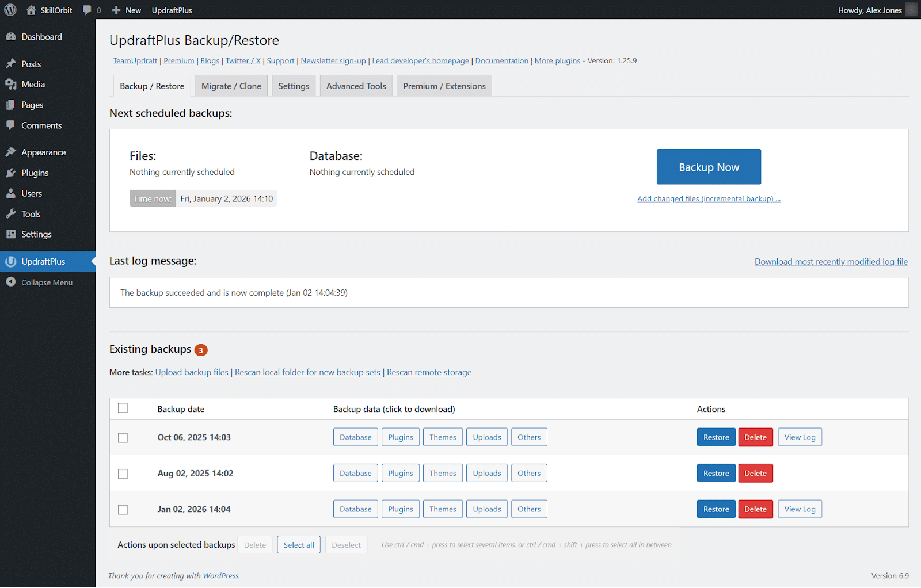The width and height of the screenshot is (921, 588).
Task: Open the More plugins link
Action: (x=557, y=61)
